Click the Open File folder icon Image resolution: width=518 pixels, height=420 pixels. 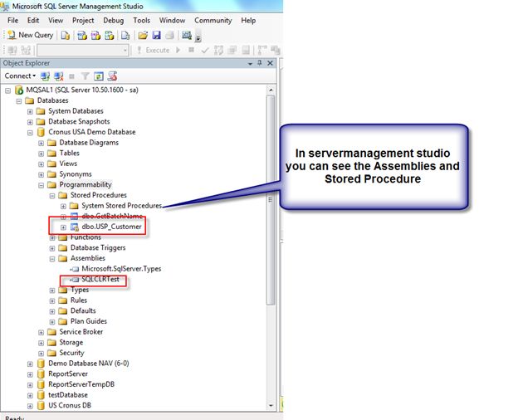click(x=143, y=36)
